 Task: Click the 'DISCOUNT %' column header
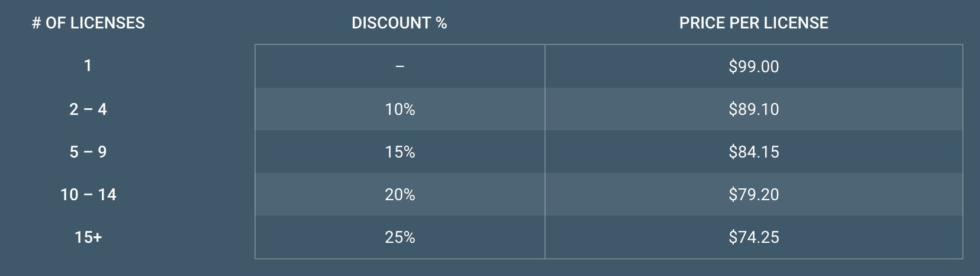pos(399,23)
